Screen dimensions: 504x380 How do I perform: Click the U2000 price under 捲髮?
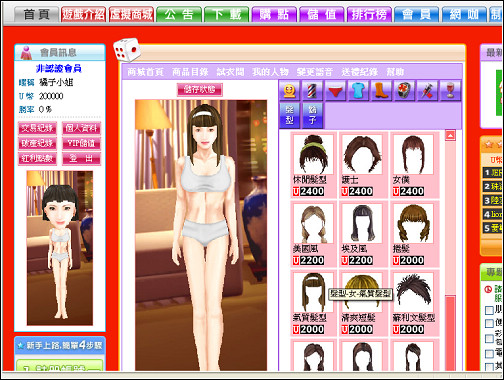click(x=408, y=260)
